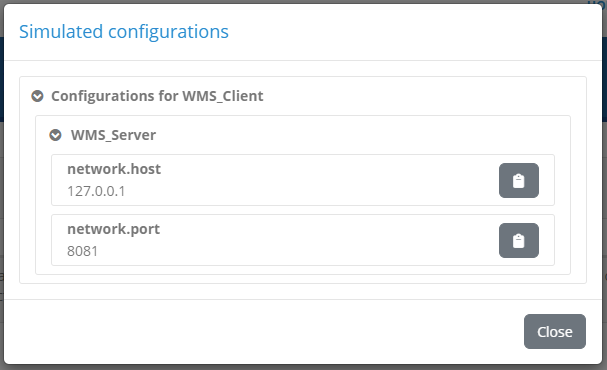The width and height of the screenshot is (607, 370).
Task: Collapse the Configurations for WMS_Client chevron
Action: pos(37,96)
